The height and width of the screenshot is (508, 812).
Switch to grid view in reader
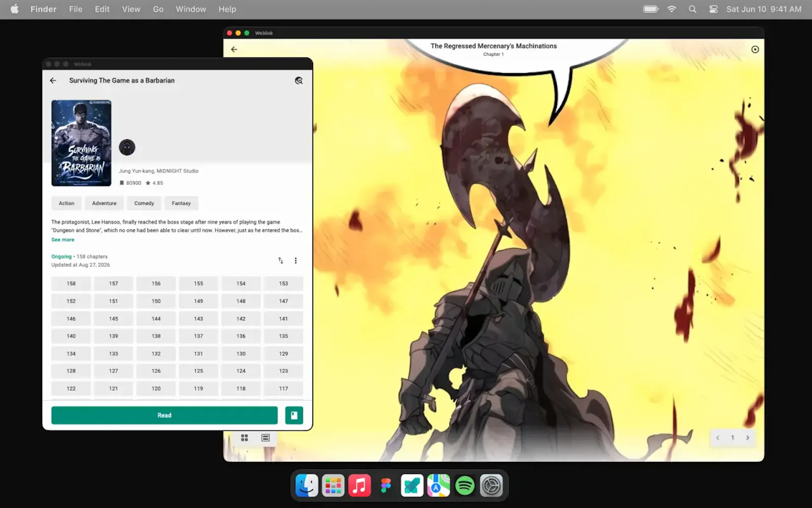(245, 438)
